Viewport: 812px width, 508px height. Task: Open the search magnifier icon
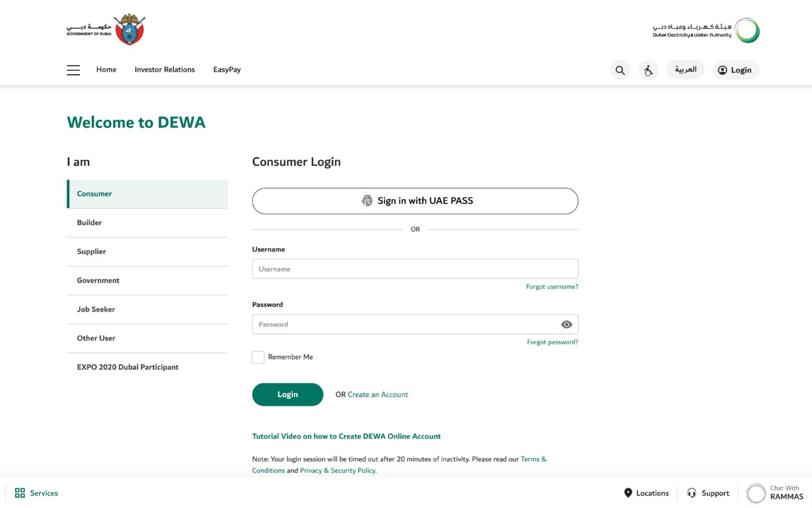620,69
